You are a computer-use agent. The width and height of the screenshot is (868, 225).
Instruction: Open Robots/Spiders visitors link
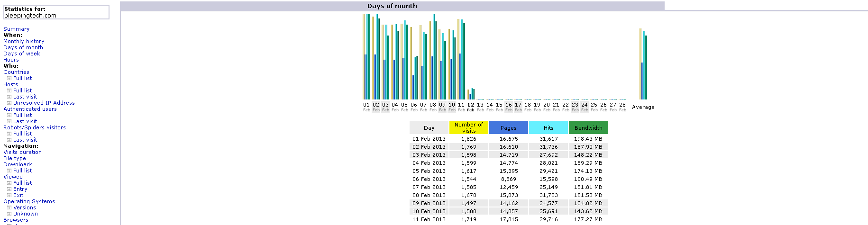click(x=35, y=127)
